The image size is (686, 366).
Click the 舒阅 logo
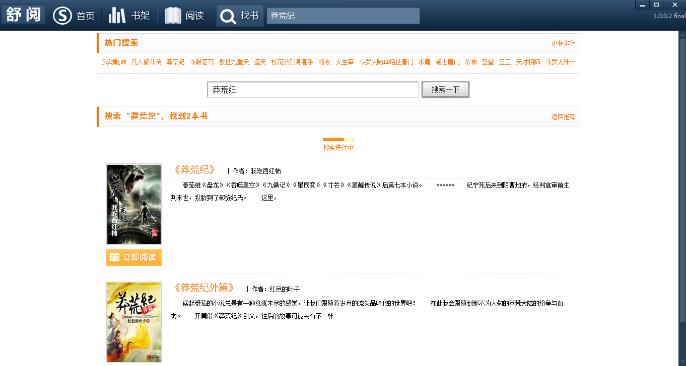[x=23, y=15]
